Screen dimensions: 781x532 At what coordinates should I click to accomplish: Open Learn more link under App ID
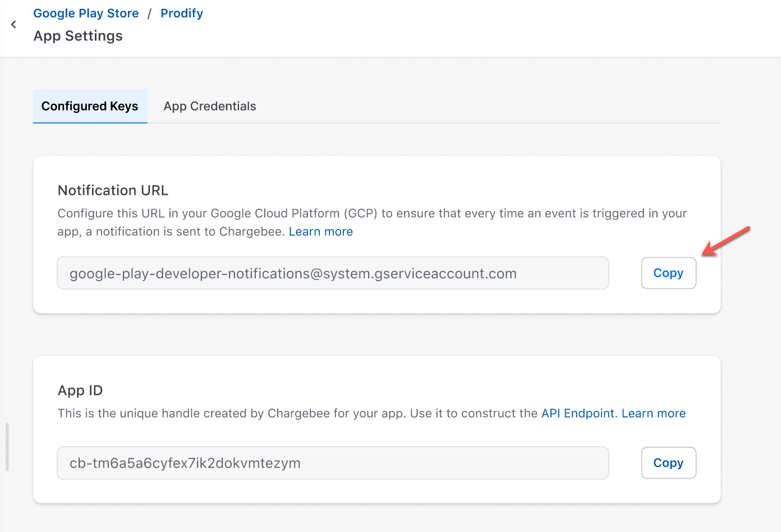[x=653, y=414]
